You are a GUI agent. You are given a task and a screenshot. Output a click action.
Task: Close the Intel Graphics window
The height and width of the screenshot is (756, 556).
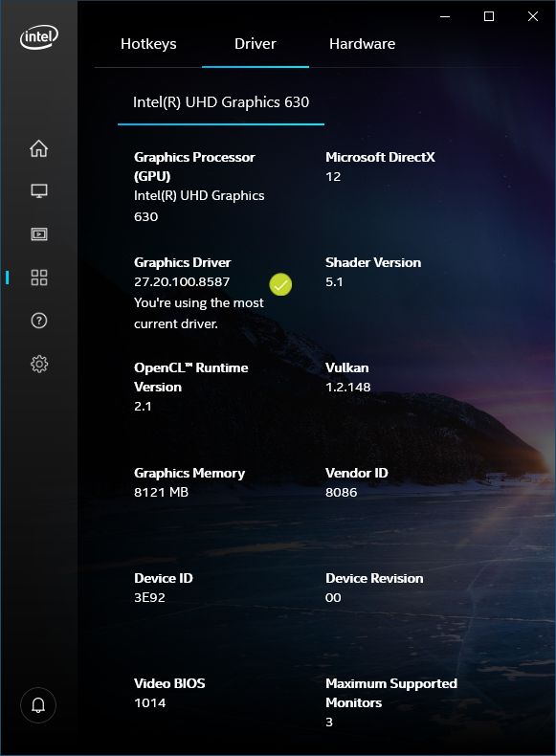click(x=533, y=16)
